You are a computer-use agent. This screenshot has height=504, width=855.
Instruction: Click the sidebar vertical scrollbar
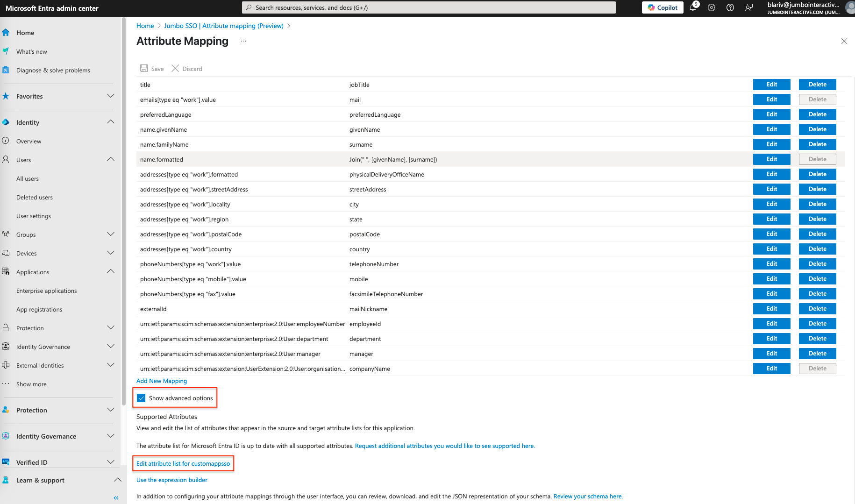coord(124,210)
